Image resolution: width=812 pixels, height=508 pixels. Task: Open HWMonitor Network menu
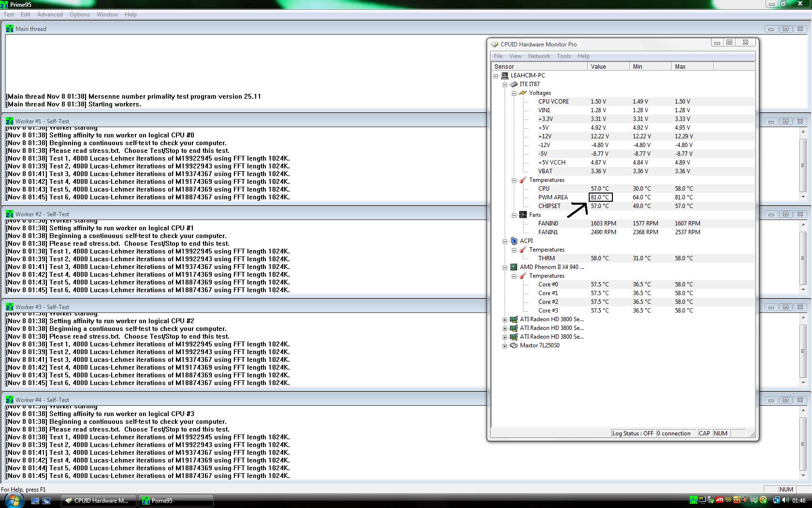tap(539, 56)
